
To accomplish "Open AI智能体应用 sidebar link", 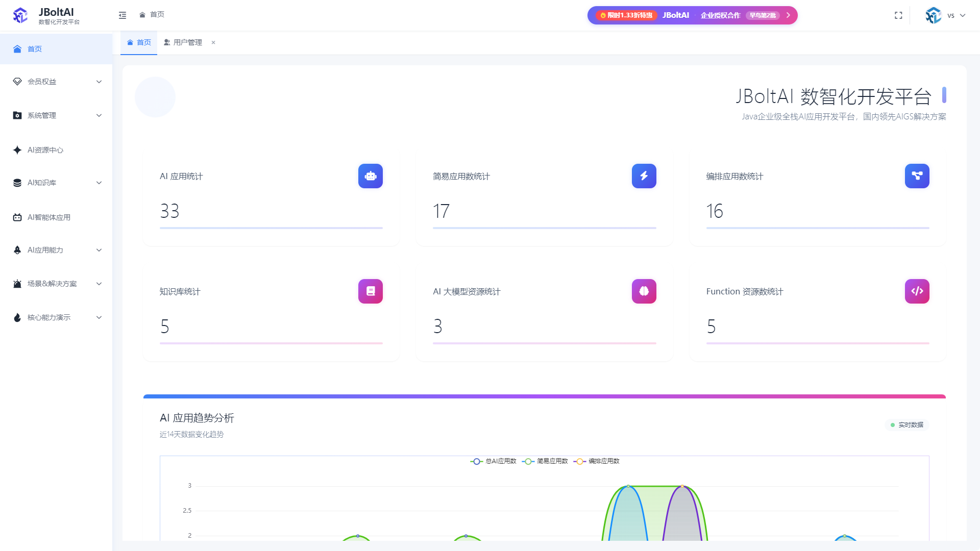I will pyautogui.click(x=49, y=217).
